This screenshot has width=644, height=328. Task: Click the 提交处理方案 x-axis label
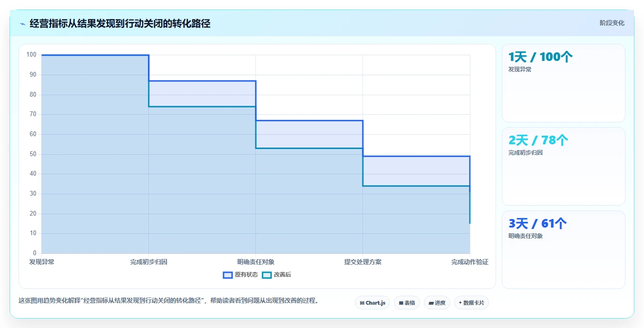tap(363, 262)
